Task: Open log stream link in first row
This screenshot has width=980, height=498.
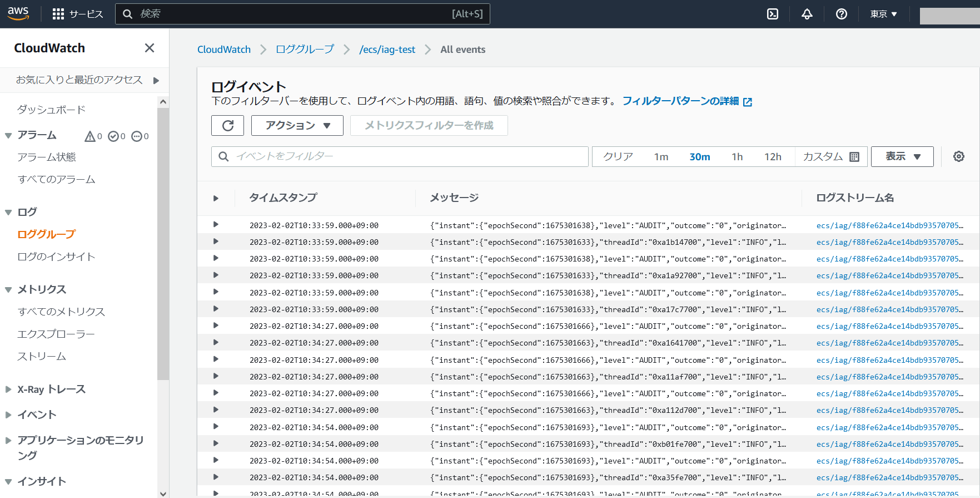Action: coord(890,225)
